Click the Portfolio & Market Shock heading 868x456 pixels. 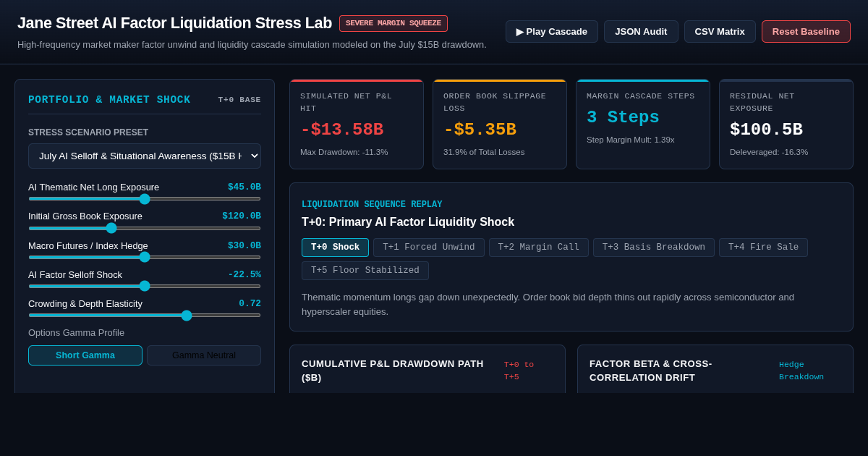(x=109, y=100)
